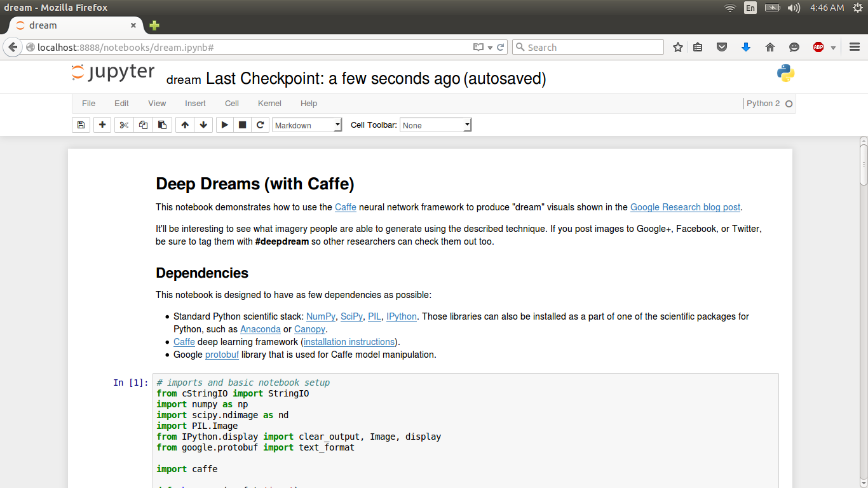Open Firefox hamburger menu
The height and width of the screenshot is (488, 868).
pos(855,47)
